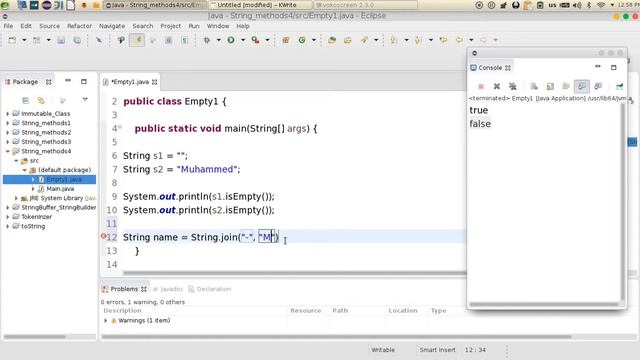Click the Debug (bug) toolbar icon
640x360 pixels.
click(207, 40)
